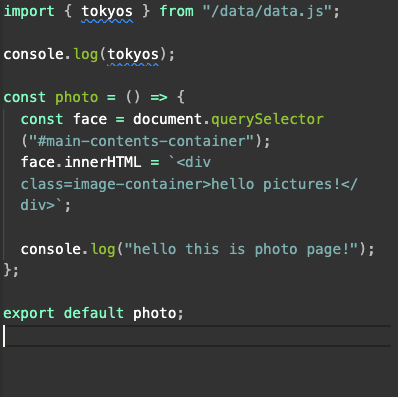Click the photo function name after const
The width and height of the screenshot is (398, 397).
tap(77, 98)
